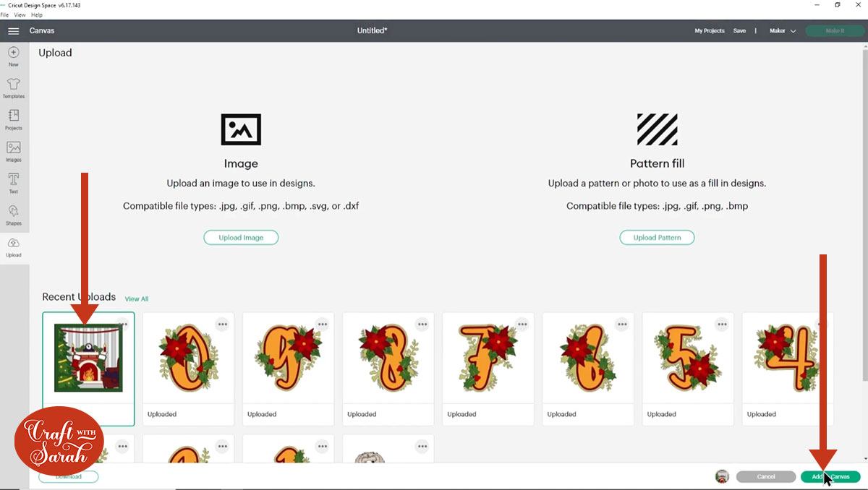Select the number 5 poinsettia thumbnail
The image size is (868, 490).
tap(688, 358)
